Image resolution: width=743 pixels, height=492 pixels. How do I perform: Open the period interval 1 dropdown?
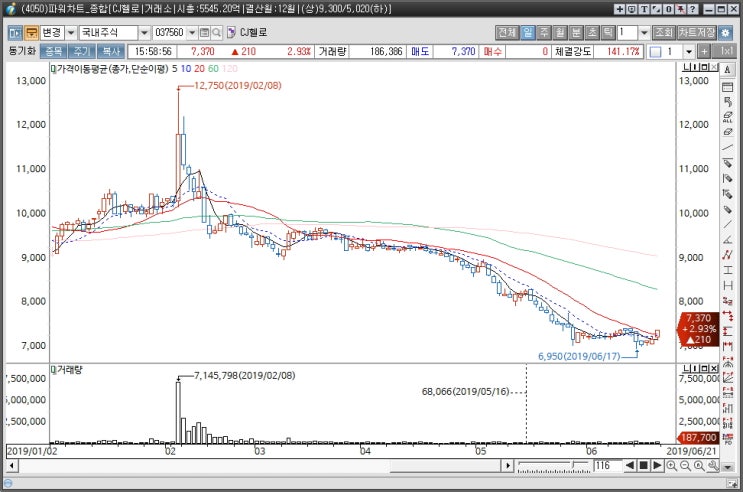[644, 32]
